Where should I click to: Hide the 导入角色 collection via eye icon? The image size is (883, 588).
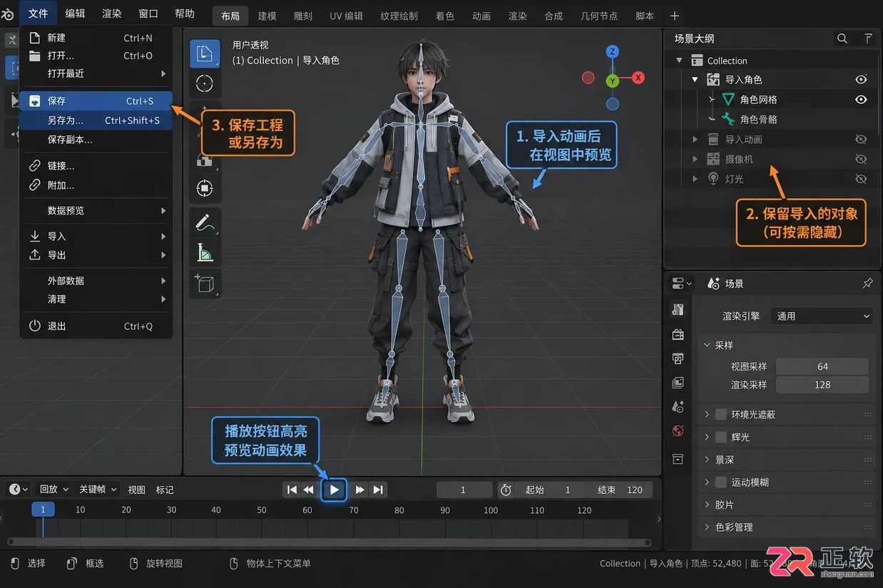tap(861, 80)
